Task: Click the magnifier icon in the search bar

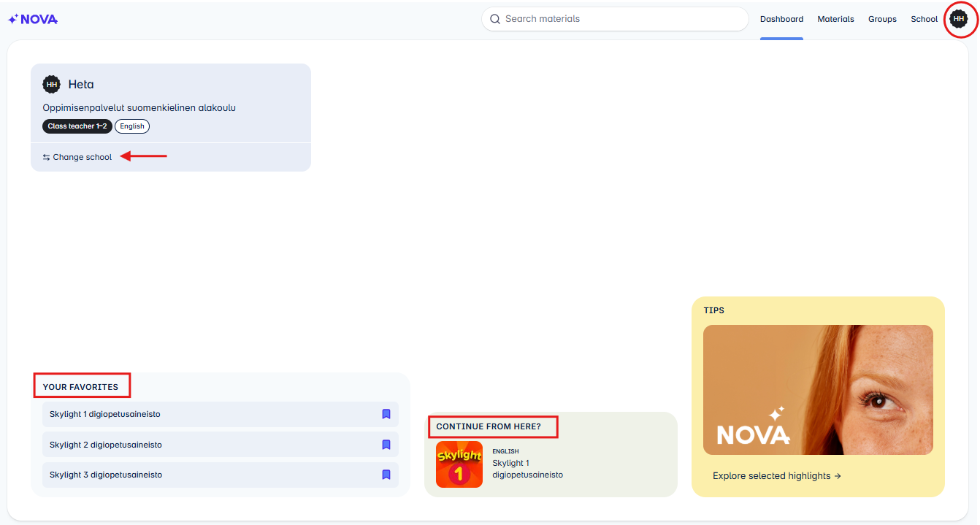Action: click(495, 19)
